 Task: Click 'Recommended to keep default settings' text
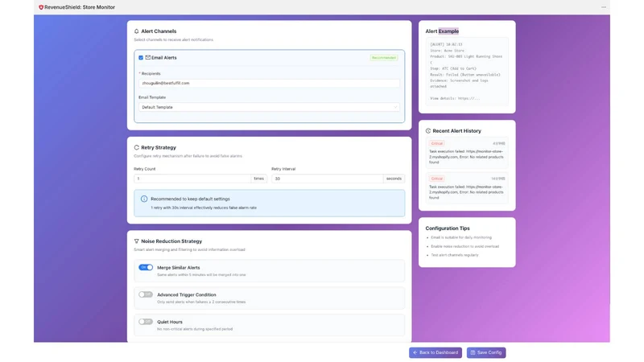pos(190,199)
